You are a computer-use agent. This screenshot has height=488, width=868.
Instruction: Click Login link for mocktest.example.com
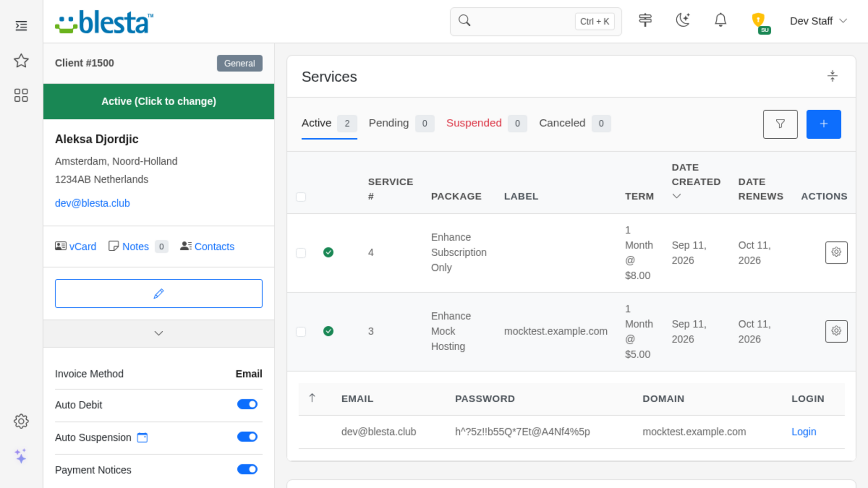point(804,432)
